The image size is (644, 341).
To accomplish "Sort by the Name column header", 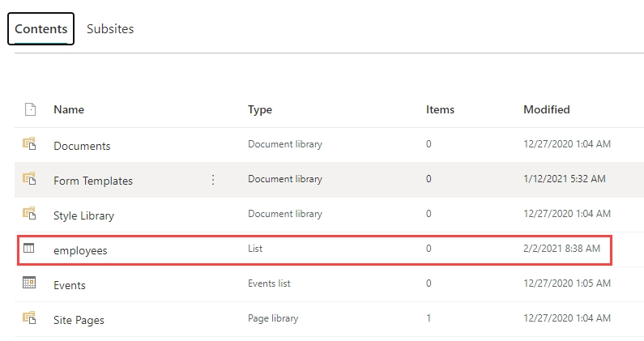I will tap(69, 109).
